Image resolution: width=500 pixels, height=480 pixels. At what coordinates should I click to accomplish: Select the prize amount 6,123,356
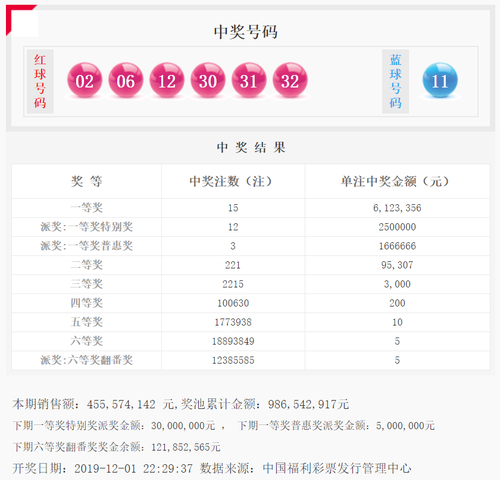(397, 208)
